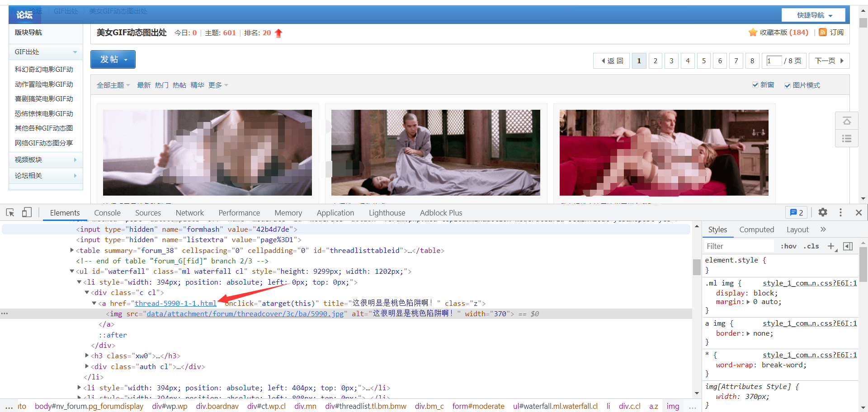Viewport: 868px width, 412px height.
Task: Open the middle thread cover thumbnail
Action: pos(435,153)
